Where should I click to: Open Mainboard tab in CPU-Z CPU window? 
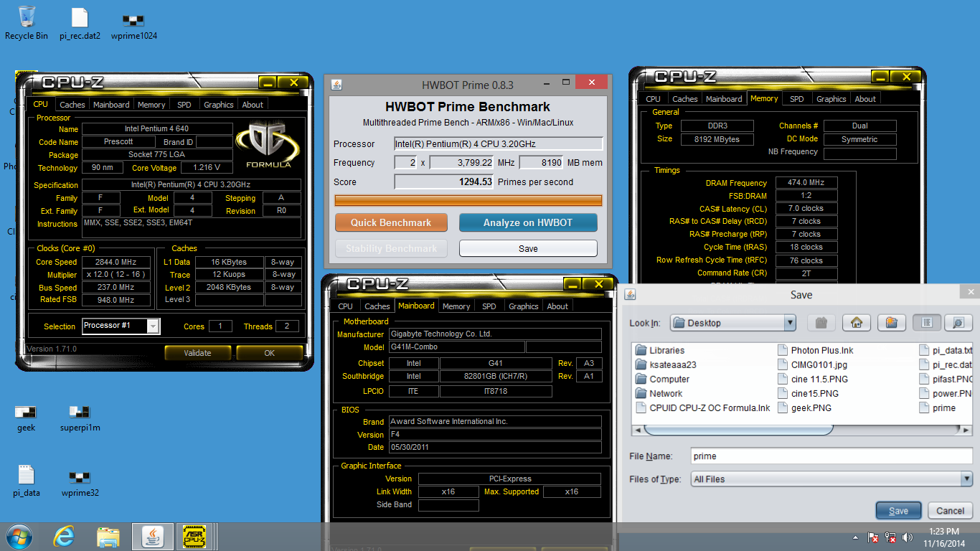coord(112,105)
